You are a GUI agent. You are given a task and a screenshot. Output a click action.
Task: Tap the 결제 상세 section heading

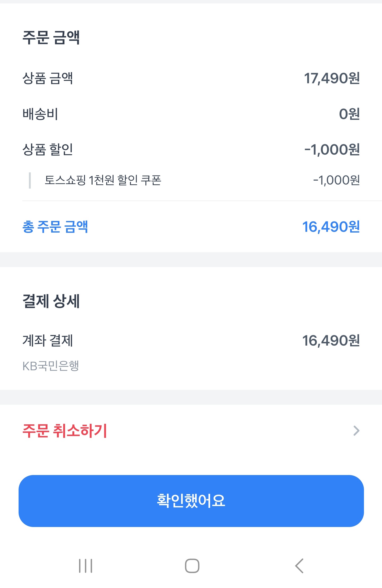[x=51, y=301]
